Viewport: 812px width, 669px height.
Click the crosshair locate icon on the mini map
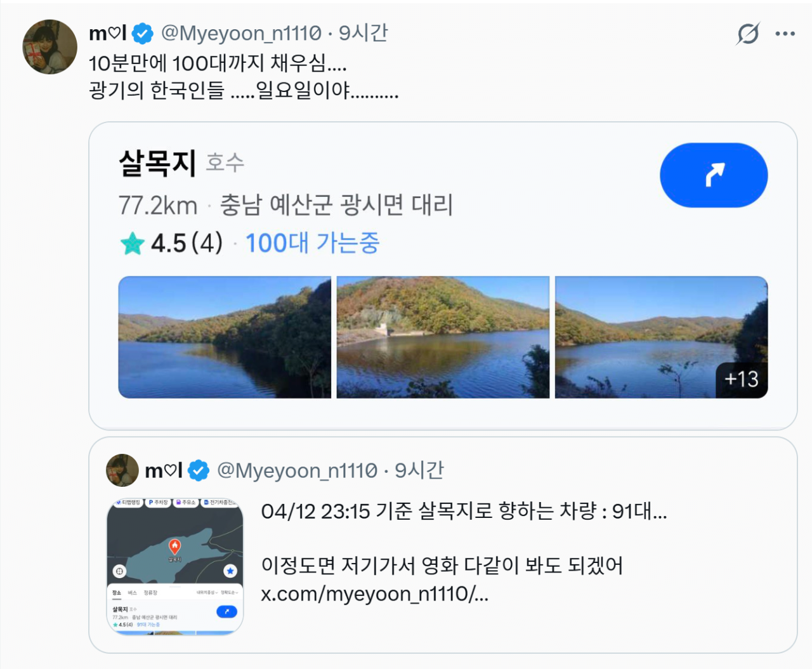pos(119,571)
